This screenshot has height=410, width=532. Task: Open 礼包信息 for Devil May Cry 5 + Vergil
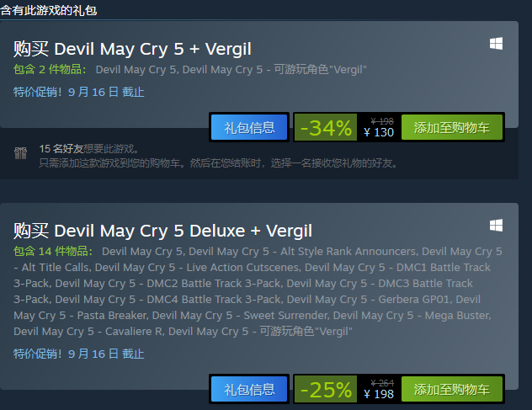(x=249, y=128)
